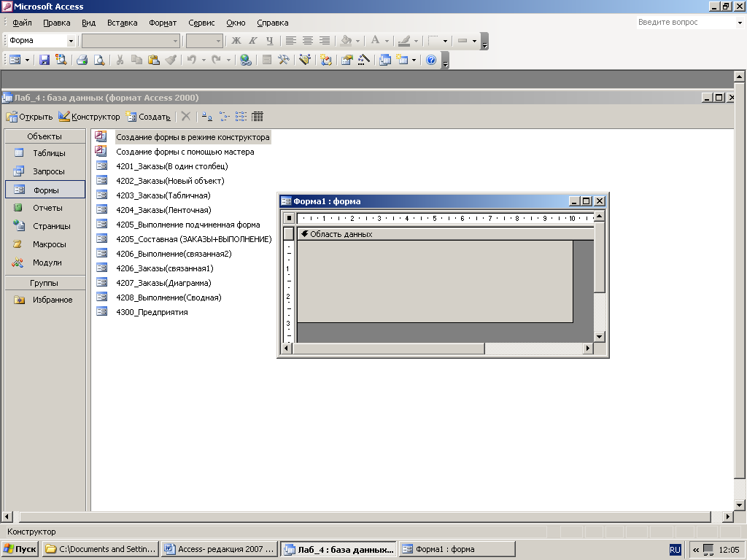Viewport: 747px width, 560px height.
Task: Expand the Font Color dropdown arrow
Action: click(x=387, y=41)
